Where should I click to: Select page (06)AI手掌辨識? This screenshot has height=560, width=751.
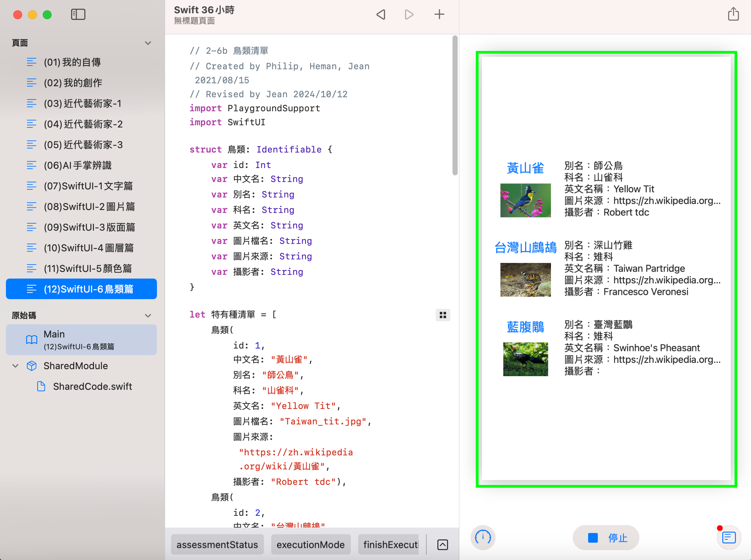(x=77, y=165)
